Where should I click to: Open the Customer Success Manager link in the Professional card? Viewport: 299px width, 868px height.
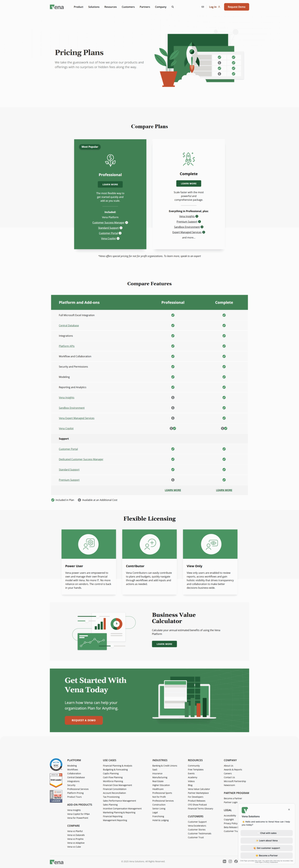tap(108, 223)
